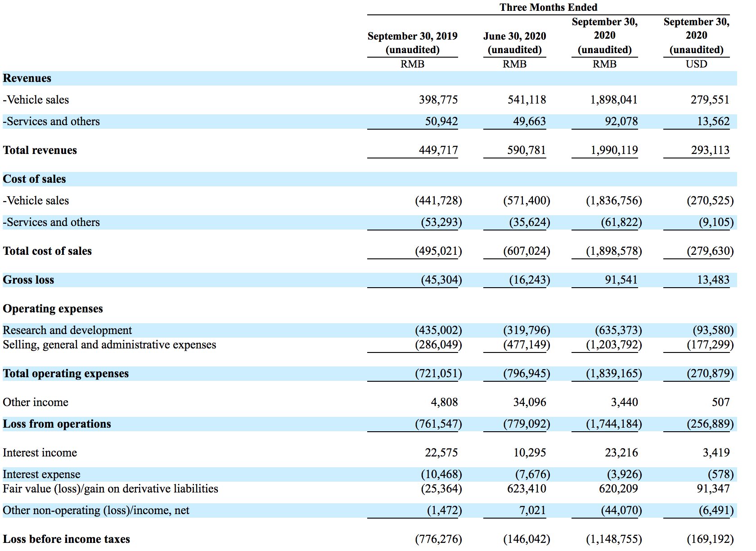Select the Loss before income taxes label
Screen dimensions: 756x551
point(66,539)
